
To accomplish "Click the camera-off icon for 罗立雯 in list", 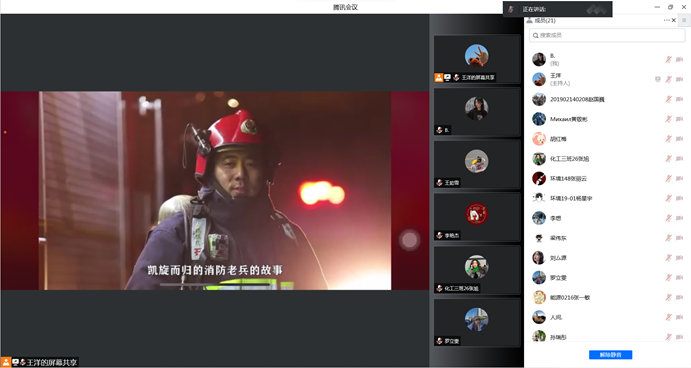I will point(679,278).
